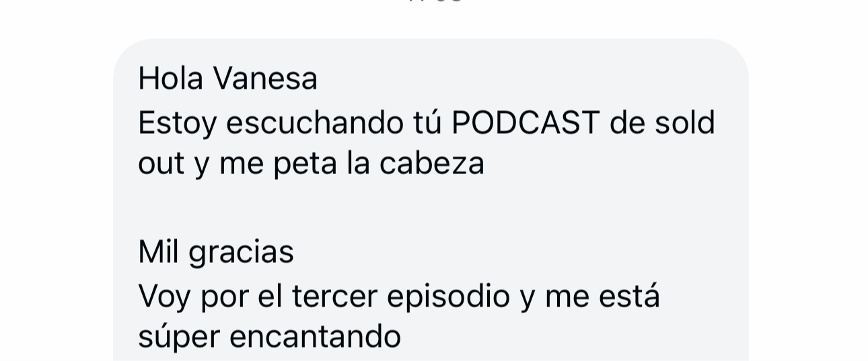The width and height of the screenshot is (868, 361).
Task: Click the greeting line "Hola Vanesa"
Action: pos(227,78)
